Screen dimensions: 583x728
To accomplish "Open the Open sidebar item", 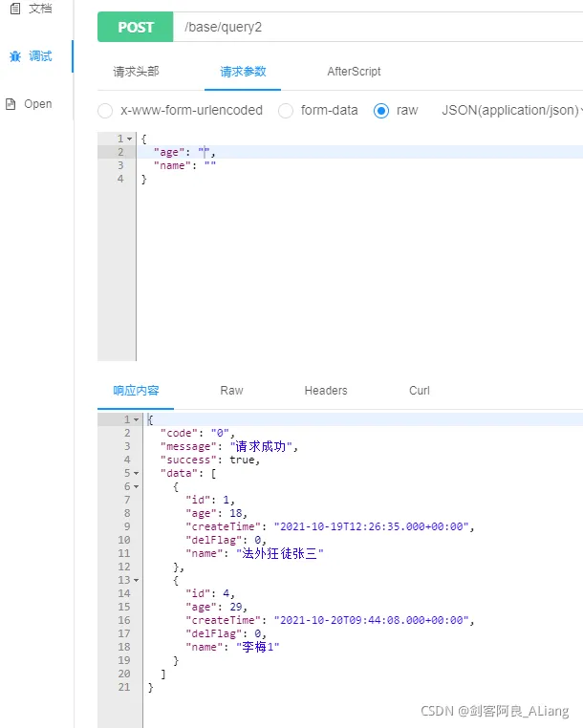I will pos(38,103).
